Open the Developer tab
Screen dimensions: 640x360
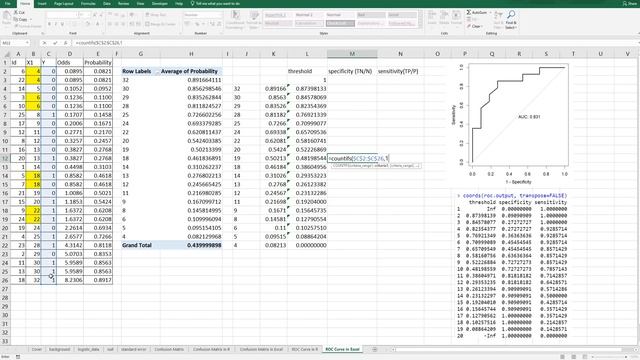click(160, 4)
